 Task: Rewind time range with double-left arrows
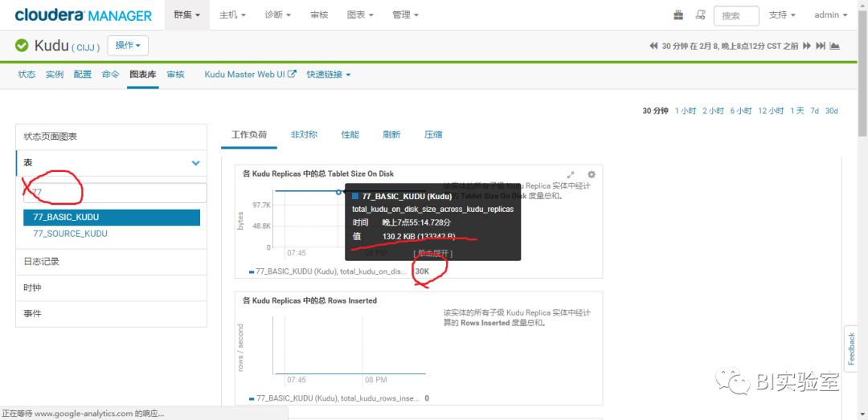653,46
